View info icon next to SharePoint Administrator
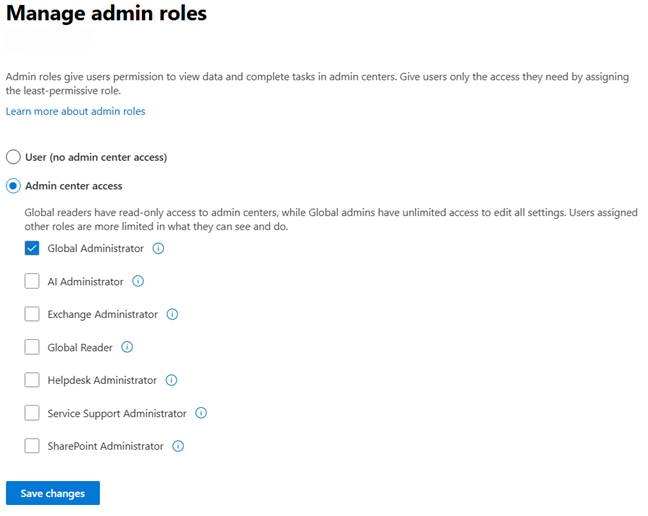The width and height of the screenshot is (648, 516). pyautogui.click(x=178, y=446)
